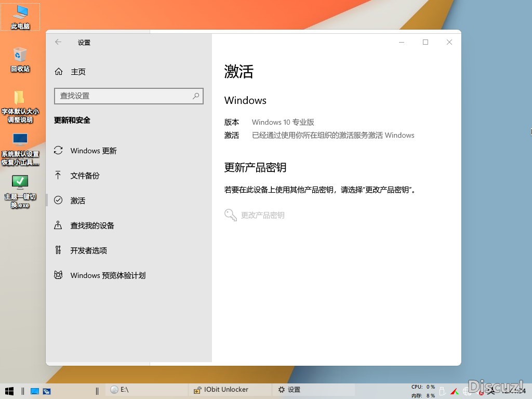
Task: Click the upload arrow icon beside 文件备份
Action: (x=58, y=175)
